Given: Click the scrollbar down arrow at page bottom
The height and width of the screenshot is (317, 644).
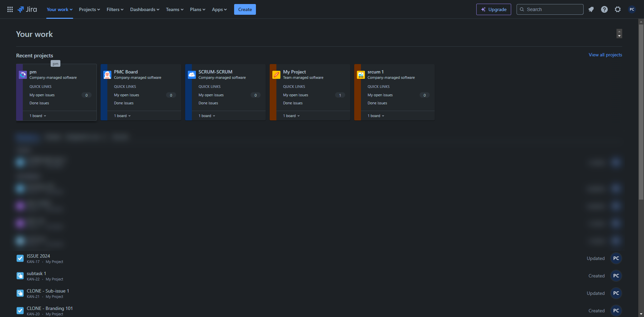Looking at the screenshot, I should click(641, 314).
